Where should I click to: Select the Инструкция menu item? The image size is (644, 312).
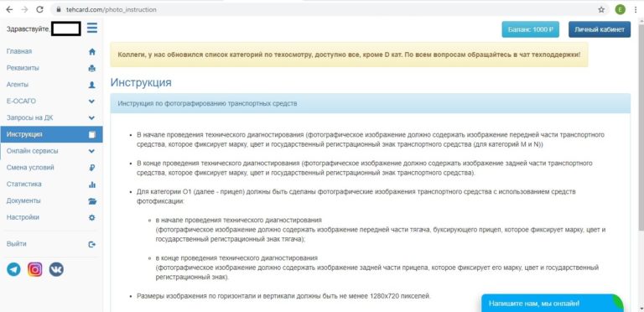pyautogui.click(x=51, y=134)
